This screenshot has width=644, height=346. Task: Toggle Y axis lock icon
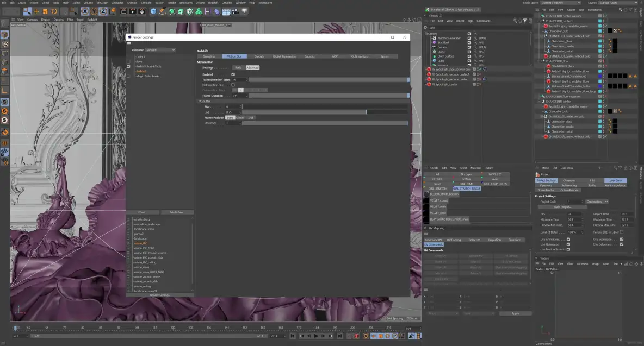click(x=94, y=11)
